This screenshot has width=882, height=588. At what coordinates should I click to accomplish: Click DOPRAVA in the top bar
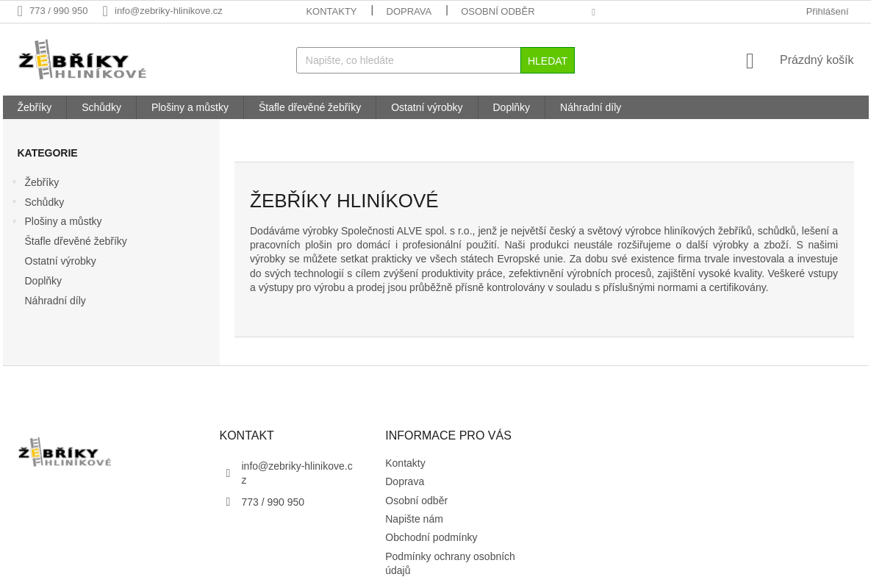409,11
